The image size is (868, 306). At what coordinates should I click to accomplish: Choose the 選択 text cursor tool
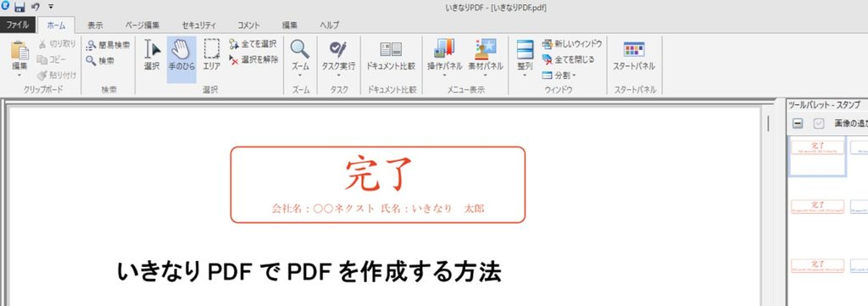[x=153, y=55]
